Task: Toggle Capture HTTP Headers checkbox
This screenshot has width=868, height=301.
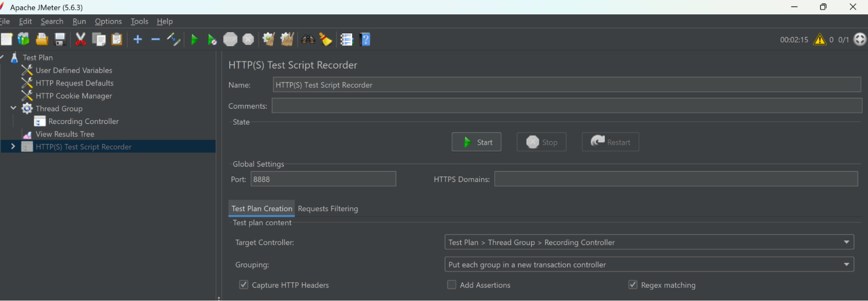Action: point(244,285)
